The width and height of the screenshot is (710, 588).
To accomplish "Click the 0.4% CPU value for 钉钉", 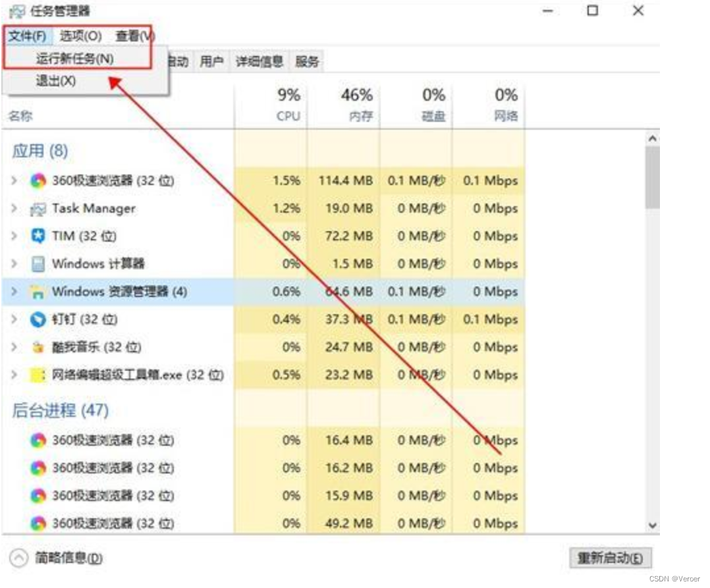I will tap(286, 319).
